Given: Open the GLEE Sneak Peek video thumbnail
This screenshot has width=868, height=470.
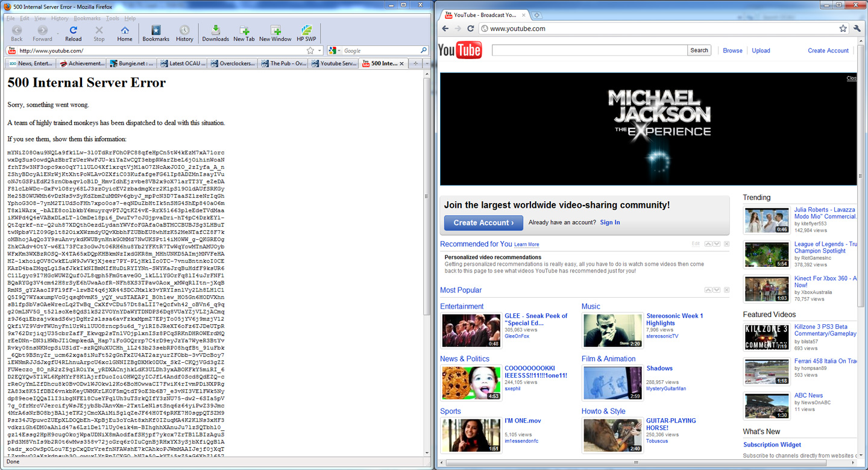Looking at the screenshot, I should 471,330.
